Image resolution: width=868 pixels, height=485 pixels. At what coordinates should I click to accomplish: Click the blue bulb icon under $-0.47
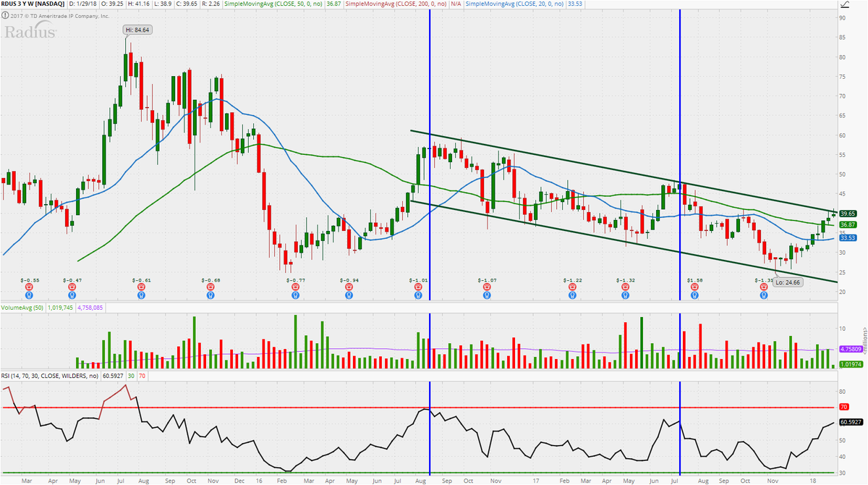(x=72, y=295)
